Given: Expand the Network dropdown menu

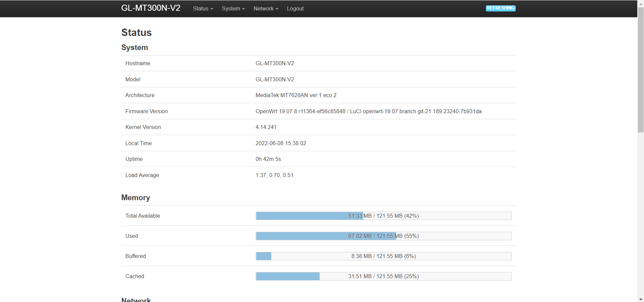Looking at the screenshot, I should [266, 8].
